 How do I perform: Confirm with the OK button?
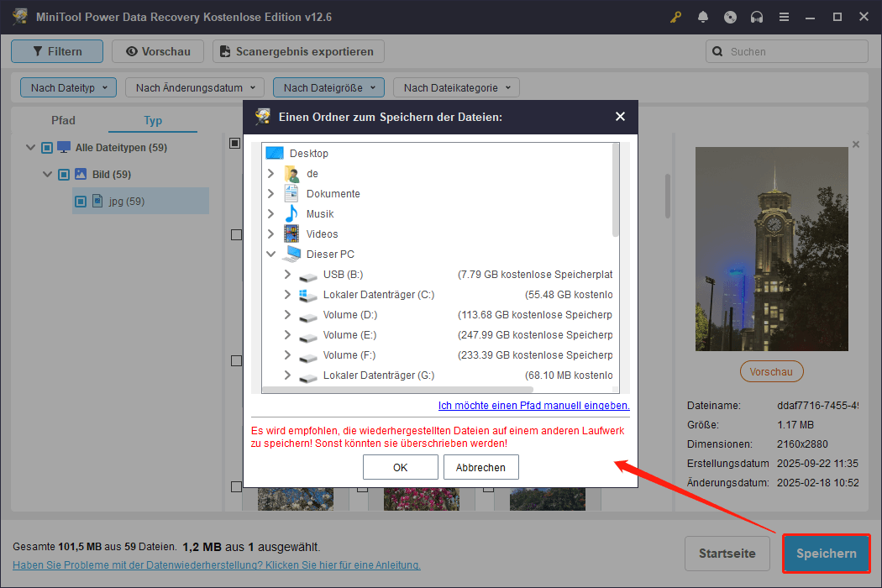[x=400, y=467]
